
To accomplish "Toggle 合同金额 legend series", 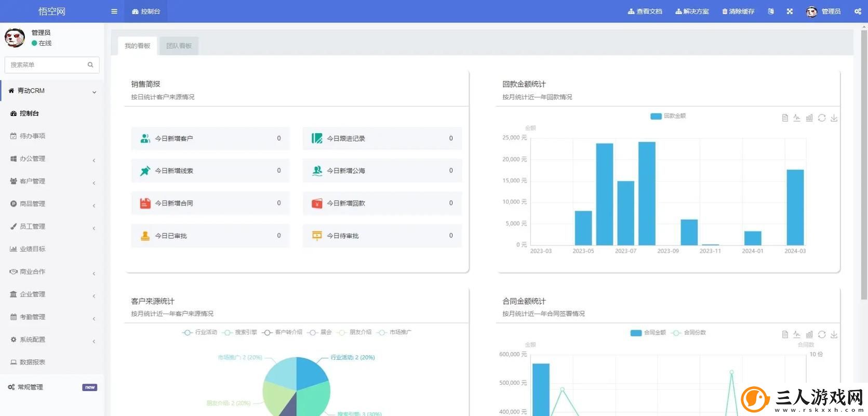I will coord(648,333).
